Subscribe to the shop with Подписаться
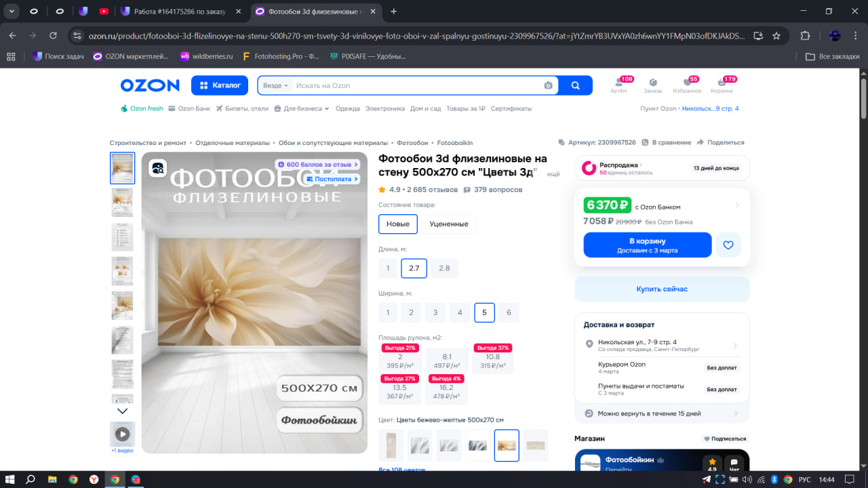 (x=726, y=439)
